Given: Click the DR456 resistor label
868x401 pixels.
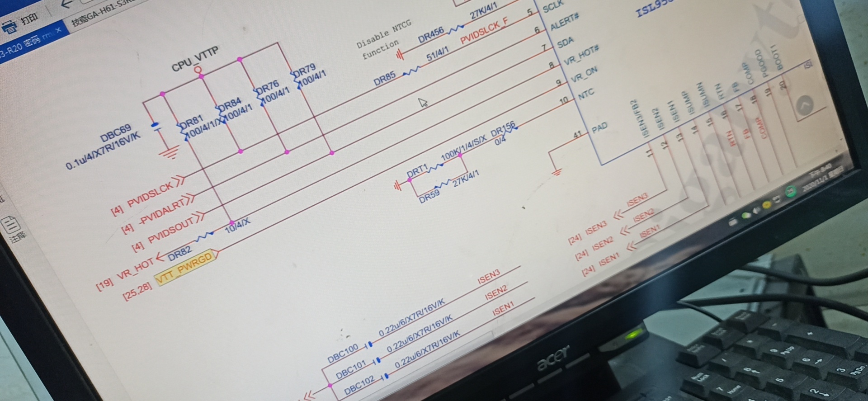Looking at the screenshot, I should click(x=431, y=36).
